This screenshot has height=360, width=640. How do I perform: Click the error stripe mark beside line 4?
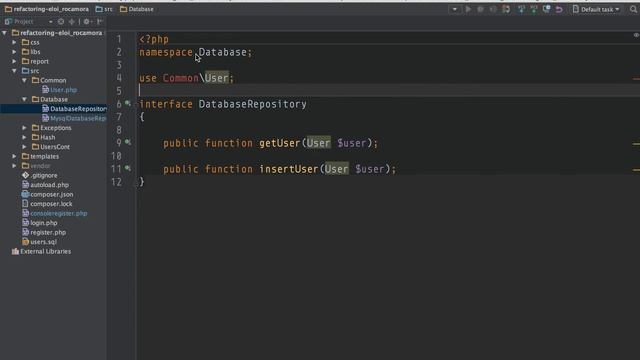[636, 78]
